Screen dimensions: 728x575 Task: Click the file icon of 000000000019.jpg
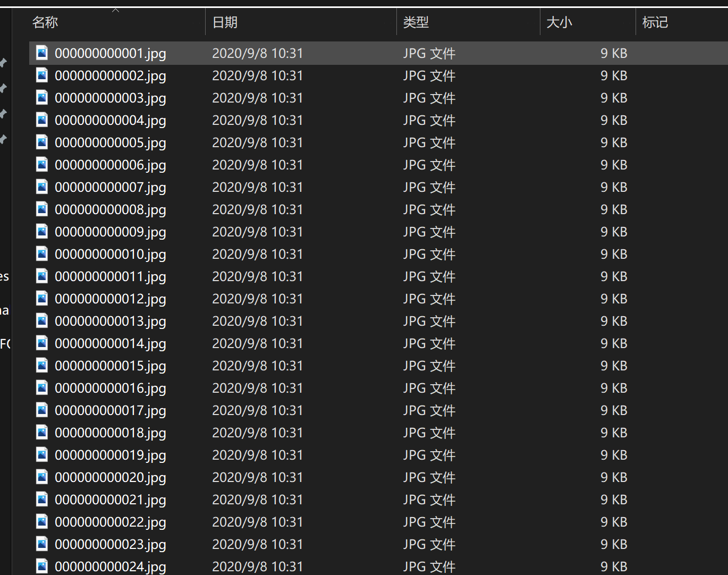(42, 454)
